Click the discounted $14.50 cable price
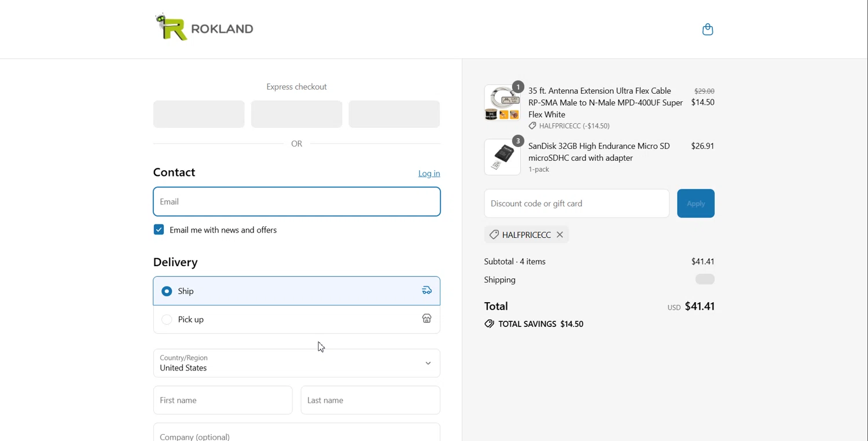Viewport: 868px width, 441px height. pos(703,102)
